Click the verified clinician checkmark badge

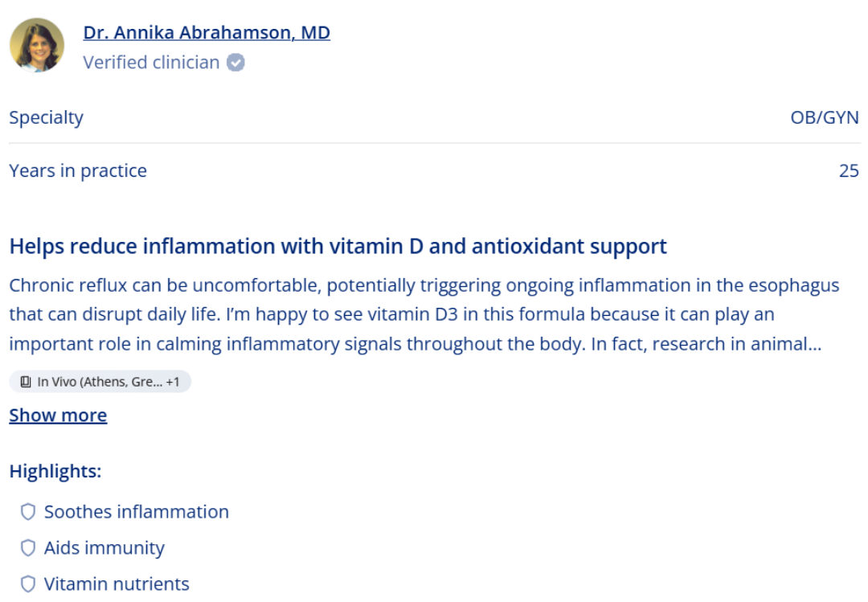(235, 63)
